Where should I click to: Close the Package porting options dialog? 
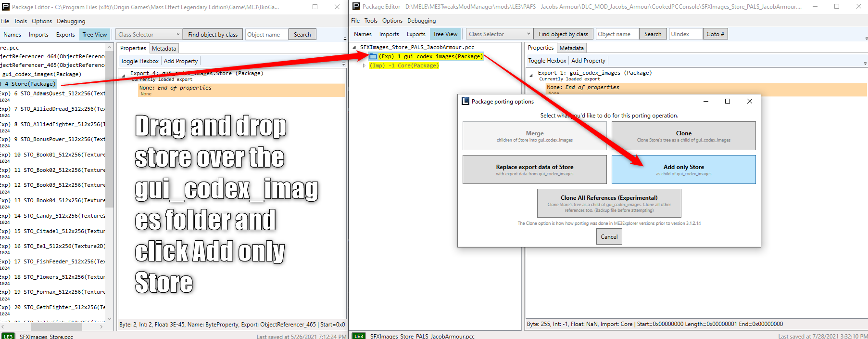pos(749,101)
